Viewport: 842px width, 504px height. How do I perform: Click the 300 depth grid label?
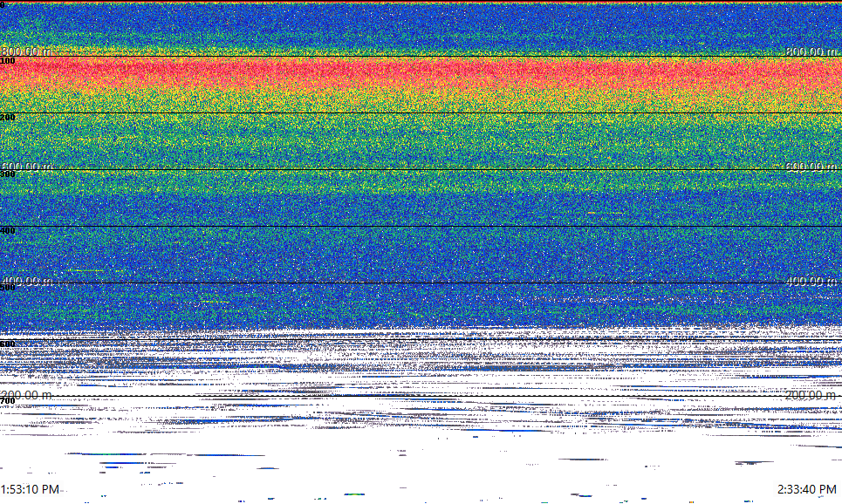(8, 174)
